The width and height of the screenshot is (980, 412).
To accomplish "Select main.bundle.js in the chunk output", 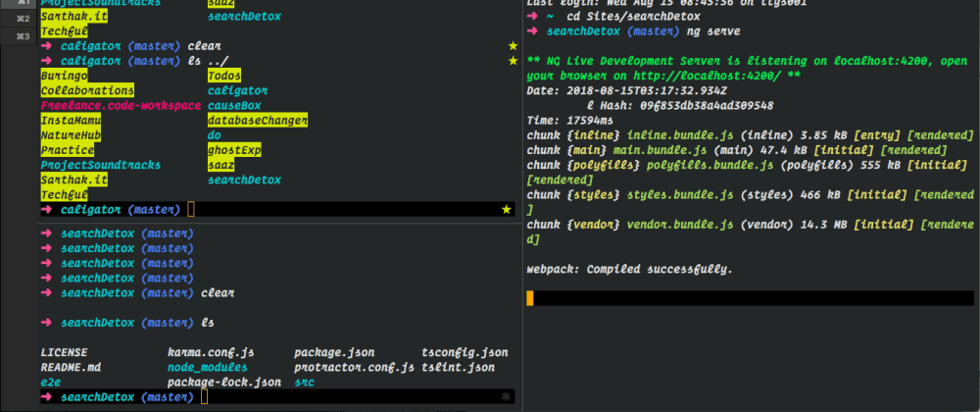I will coord(660,150).
